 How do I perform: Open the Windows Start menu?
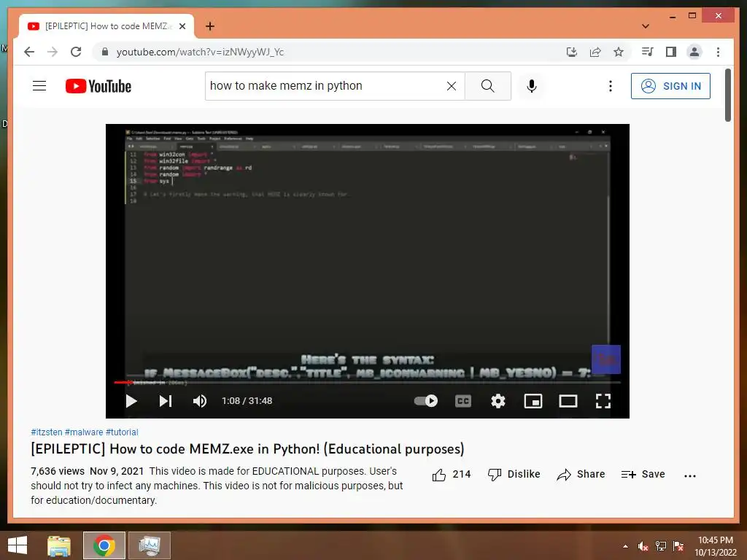[18, 545]
